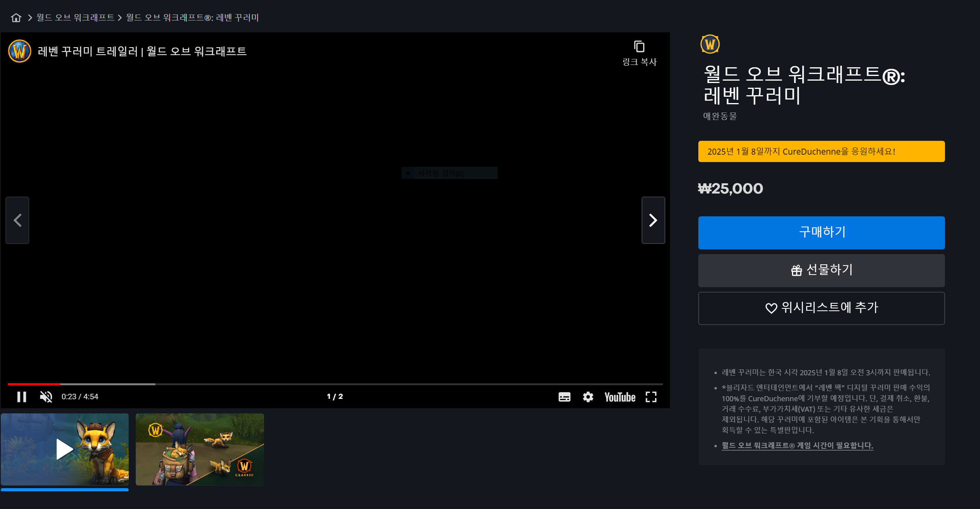Toggle subtitles on the video
980x509 pixels.
tap(564, 397)
